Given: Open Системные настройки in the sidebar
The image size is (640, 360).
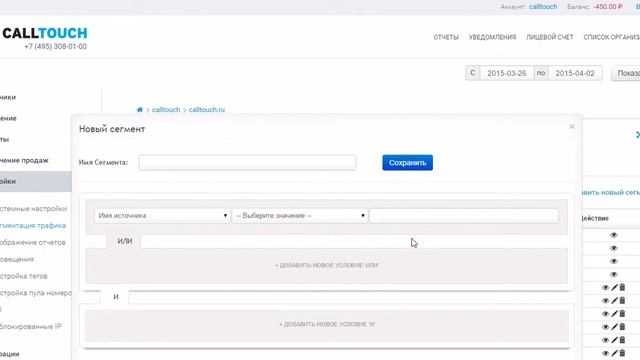Looking at the screenshot, I should coord(33,209).
